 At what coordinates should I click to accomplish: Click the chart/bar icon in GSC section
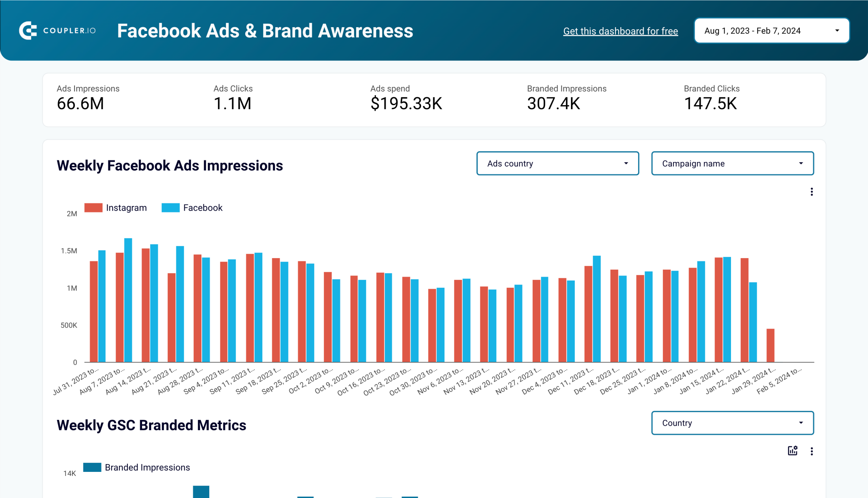pos(792,451)
